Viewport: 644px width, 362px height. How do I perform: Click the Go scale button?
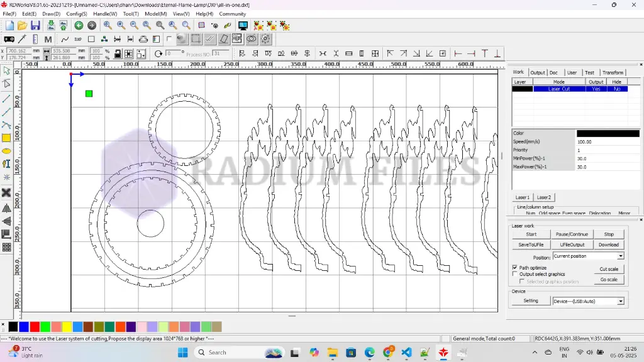point(609,280)
